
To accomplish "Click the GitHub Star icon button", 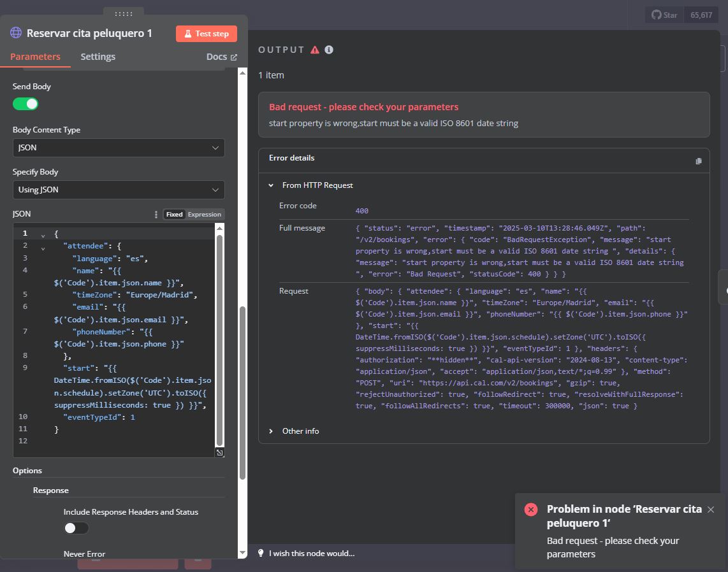I will click(664, 15).
